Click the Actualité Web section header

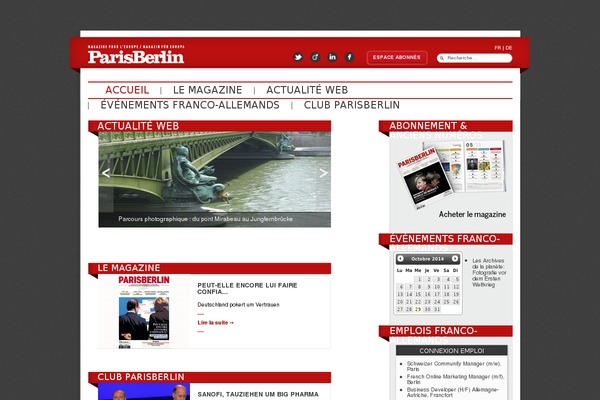tap(210, 126)
